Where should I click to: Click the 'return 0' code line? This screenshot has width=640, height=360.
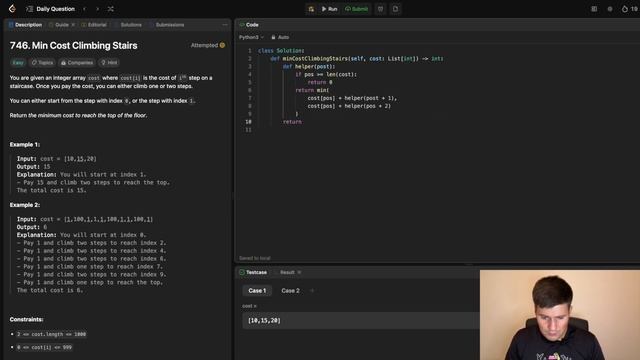coord(320,82)
